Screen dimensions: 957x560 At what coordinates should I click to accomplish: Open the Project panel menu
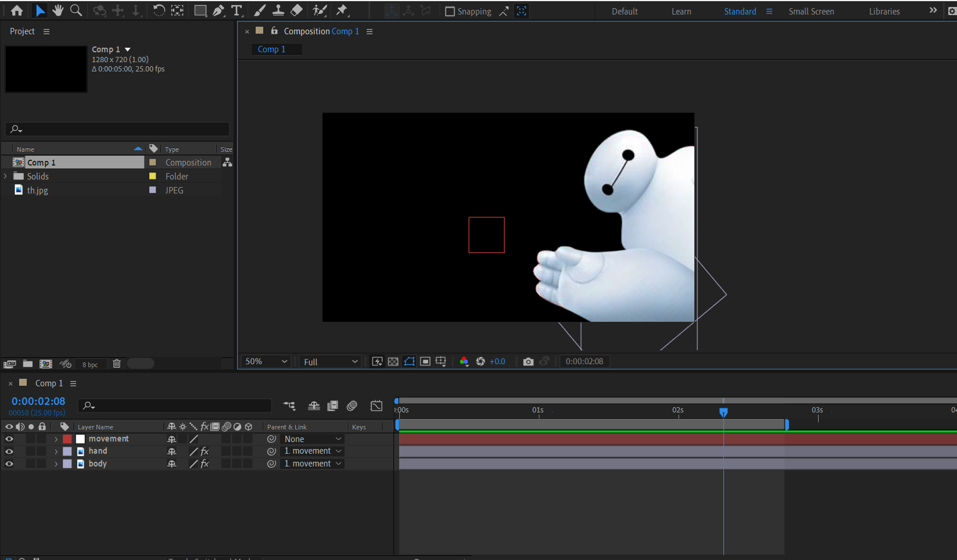tap(46, 31)
